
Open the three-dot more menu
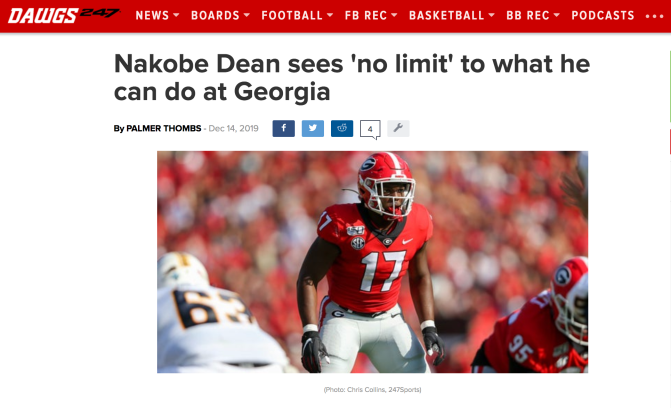tap(654, 16)
